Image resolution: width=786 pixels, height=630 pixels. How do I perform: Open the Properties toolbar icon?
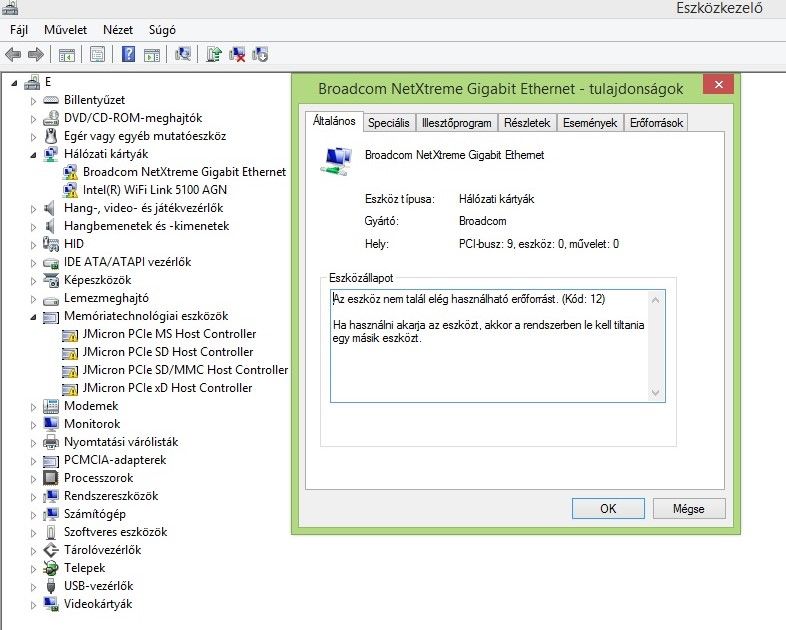[97, 54]
